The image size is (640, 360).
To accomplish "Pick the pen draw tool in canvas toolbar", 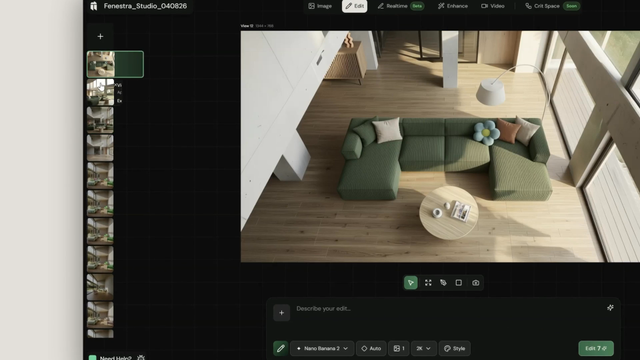I will [443, 282].
